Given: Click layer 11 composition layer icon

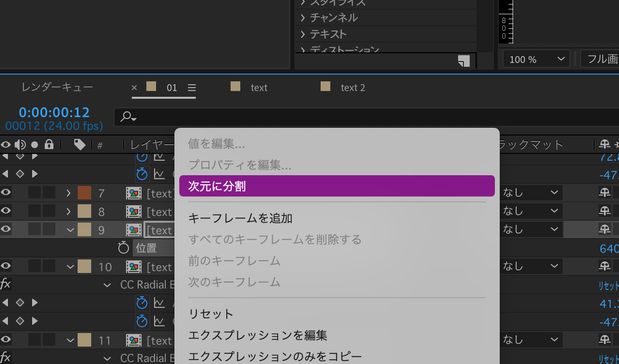Looking at the screenshot, I should [x=134, y=340].
